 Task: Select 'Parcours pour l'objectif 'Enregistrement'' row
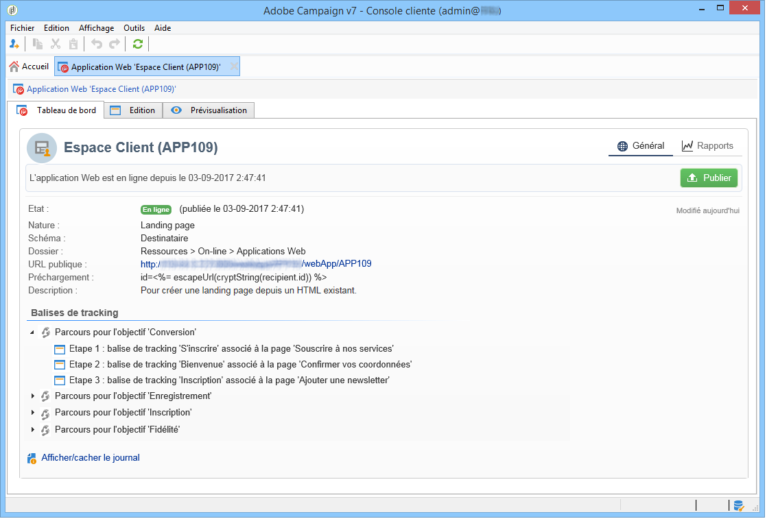point(133,396)
